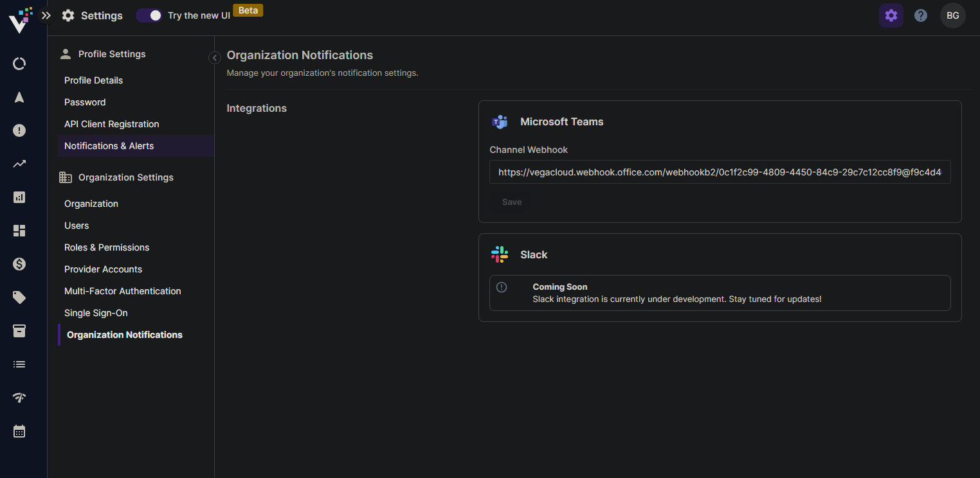Click the Integrations section label

point(257,108)
